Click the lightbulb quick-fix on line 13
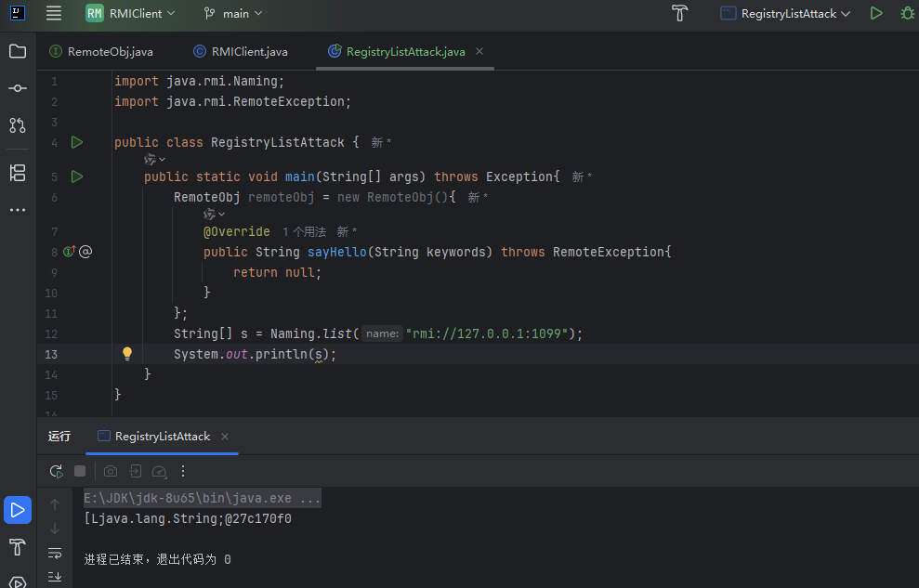 point(127,354)
